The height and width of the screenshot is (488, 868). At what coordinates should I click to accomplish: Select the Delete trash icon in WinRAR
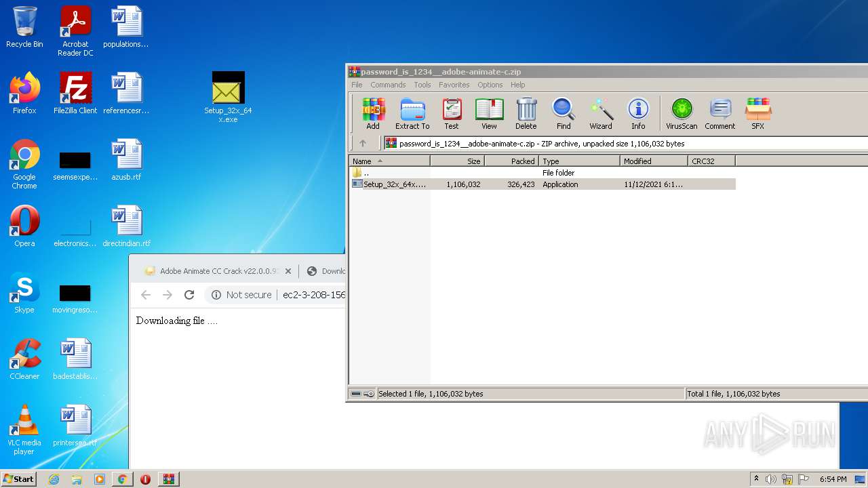coord(526,113)
